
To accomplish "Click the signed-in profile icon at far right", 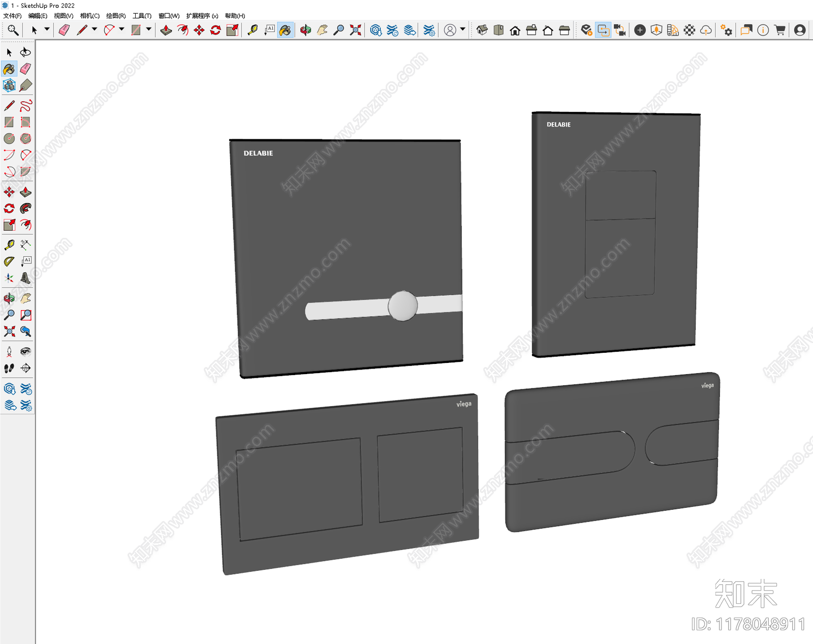I will pos(800,30).
